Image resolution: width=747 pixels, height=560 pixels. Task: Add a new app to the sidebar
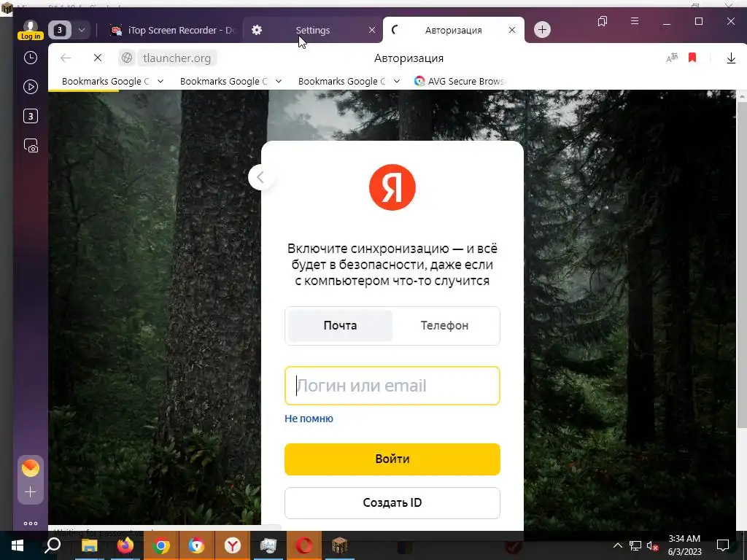point(31,492)
